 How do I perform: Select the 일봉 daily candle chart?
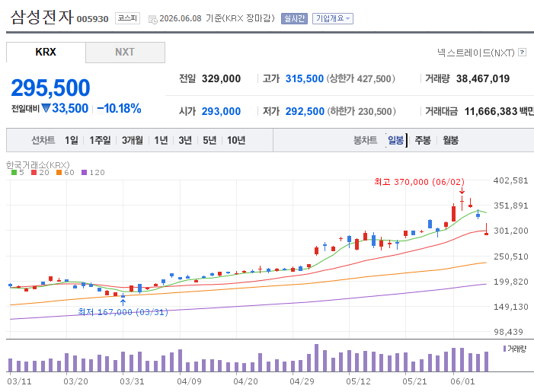coord(395,140)
